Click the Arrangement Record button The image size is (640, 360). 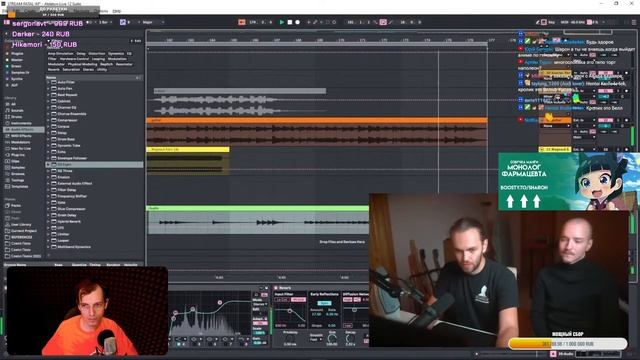point(298,22)
